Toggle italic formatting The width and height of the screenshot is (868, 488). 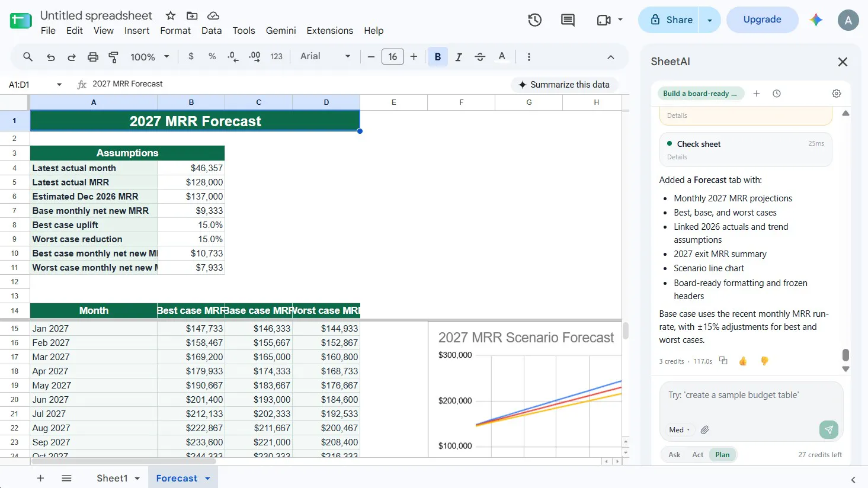coord(459,57)
